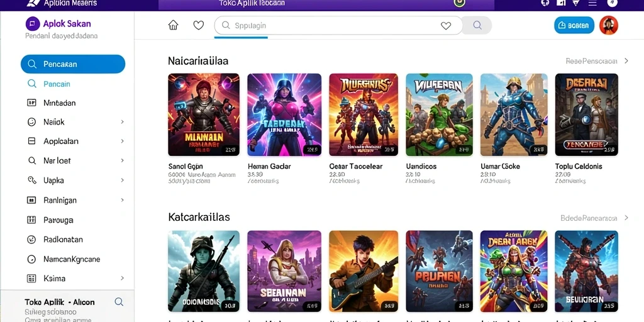Click the NamcanKgncane circle icon
This screenshot has width=644, height=322.
tap(31, 259)
